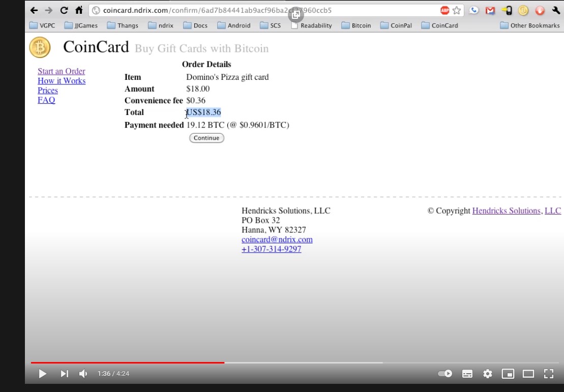Click the Domino's Pizza gift card text
Viewport: 564px width, 392px height.
click(227, 77)
